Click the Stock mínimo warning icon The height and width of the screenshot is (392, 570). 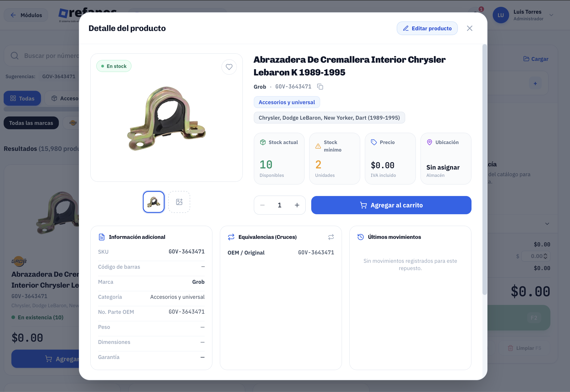318,146
